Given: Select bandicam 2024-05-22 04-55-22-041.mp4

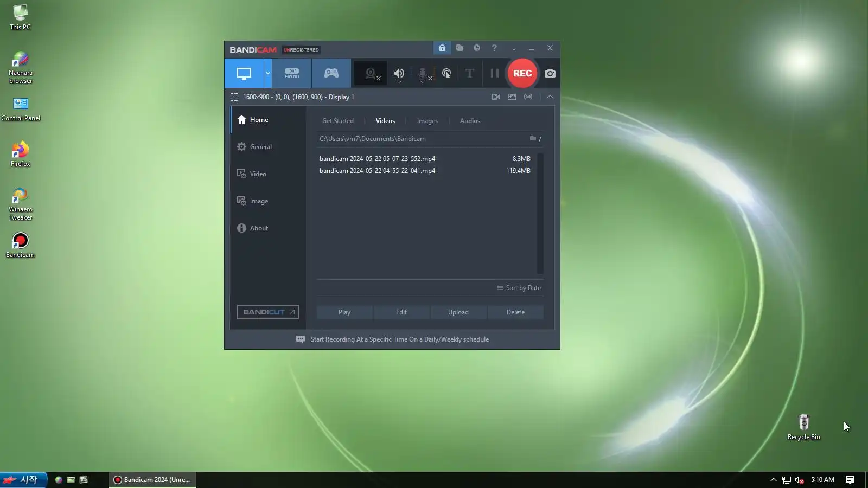Looking at the screenshot, I should (378, 171).
